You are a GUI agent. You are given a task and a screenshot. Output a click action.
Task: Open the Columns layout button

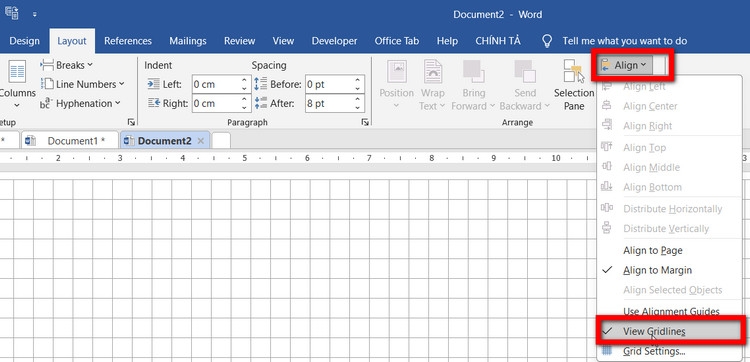tap(17, 84)
